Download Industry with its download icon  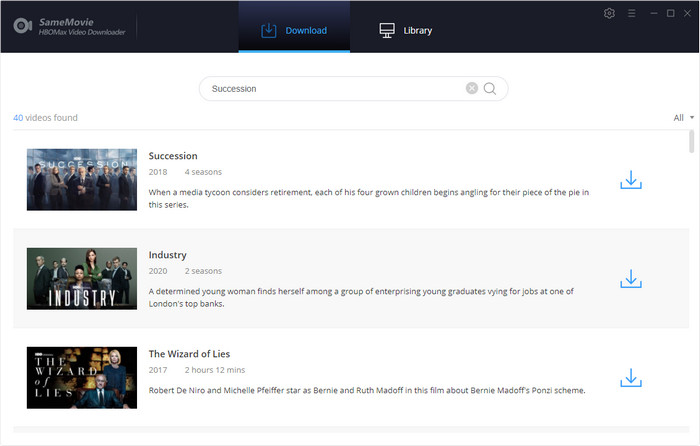[631, 279]
